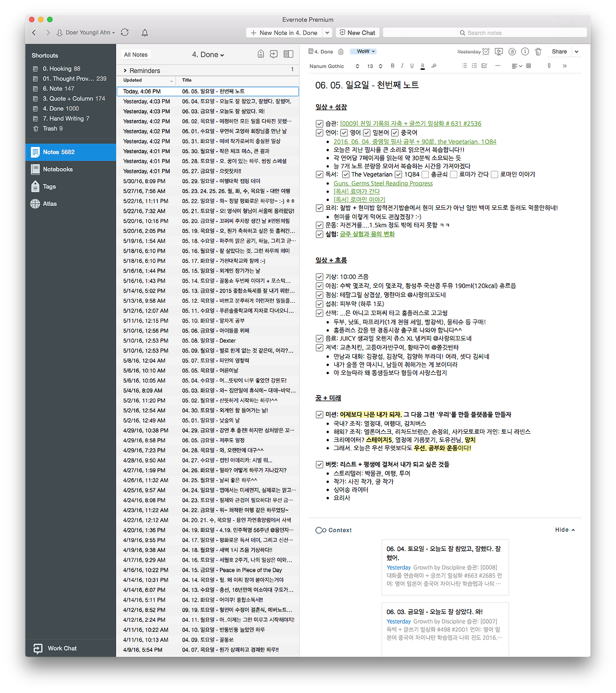Hide the Context section
This screenshot has width=616, height=693.
click(565, 530)
